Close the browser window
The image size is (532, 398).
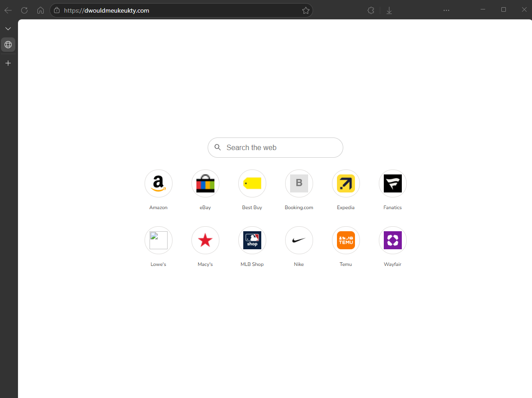tap(524, 9)
